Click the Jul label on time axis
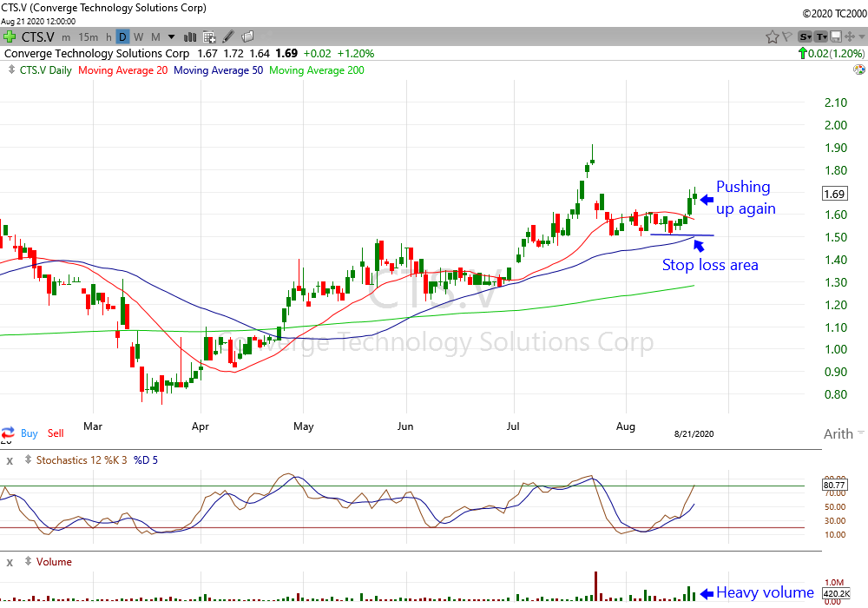 [x=513, y=426]
